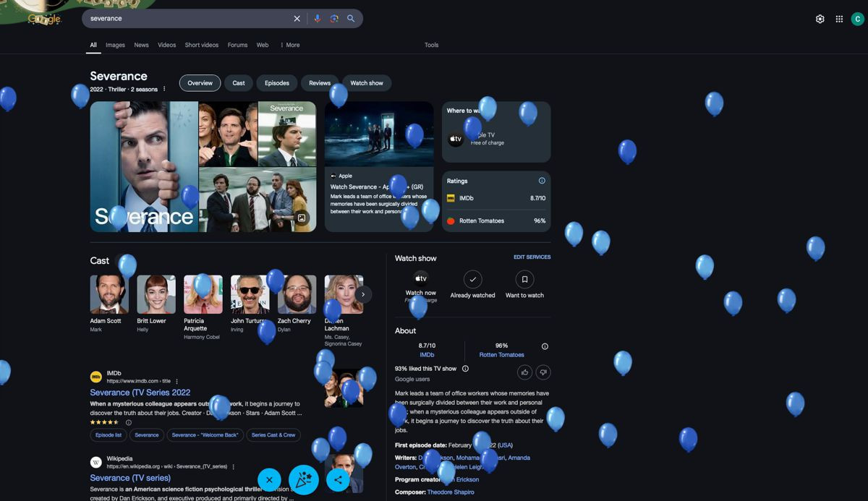
Task: Open Google settings gear icon
Action: (820, 20)
